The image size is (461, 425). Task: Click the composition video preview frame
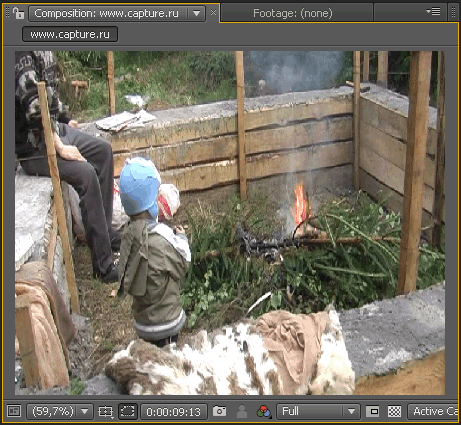[230, 223]
